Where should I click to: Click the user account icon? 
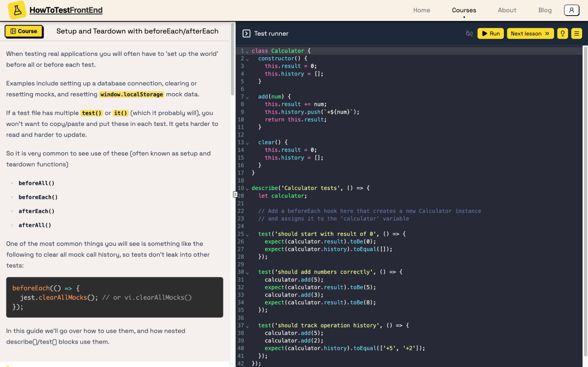[x=571, y=10]
